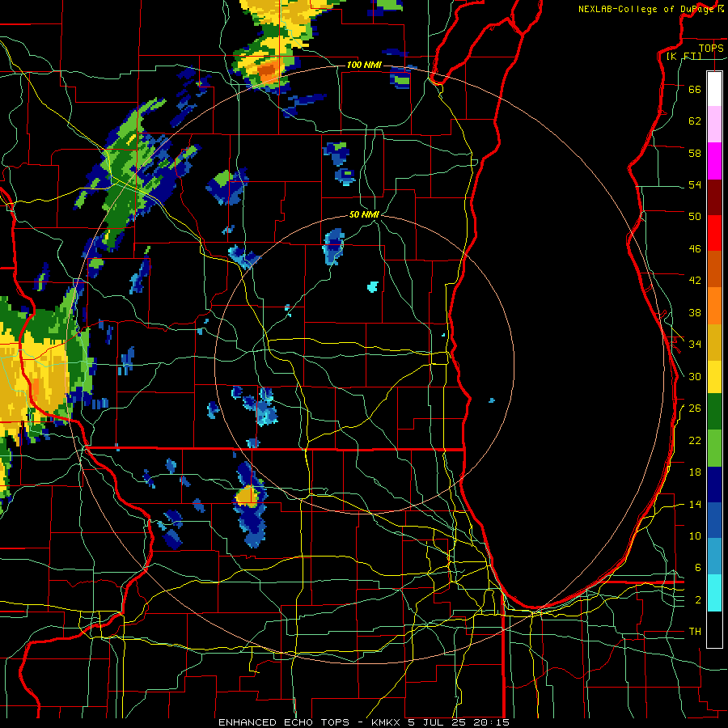Click the white swatch on the tops scale

point(714,89)
